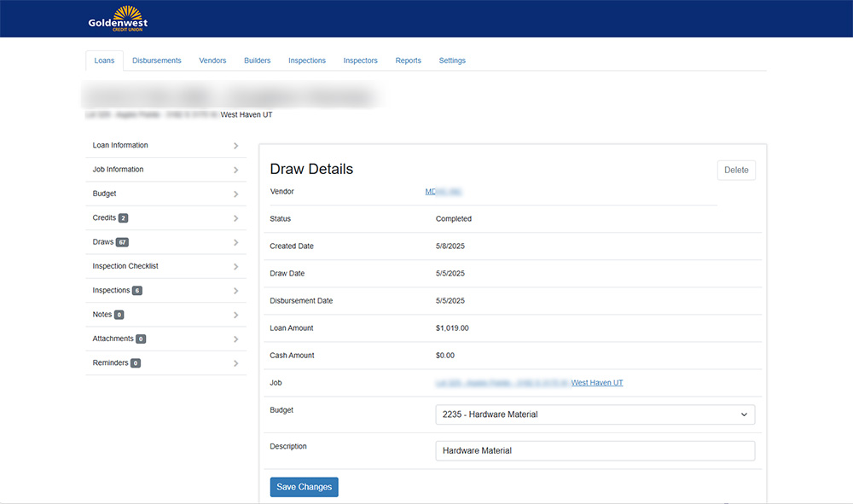
Task: Open the Budget dropdown for Hardware Material
Action: coord(595,414)
